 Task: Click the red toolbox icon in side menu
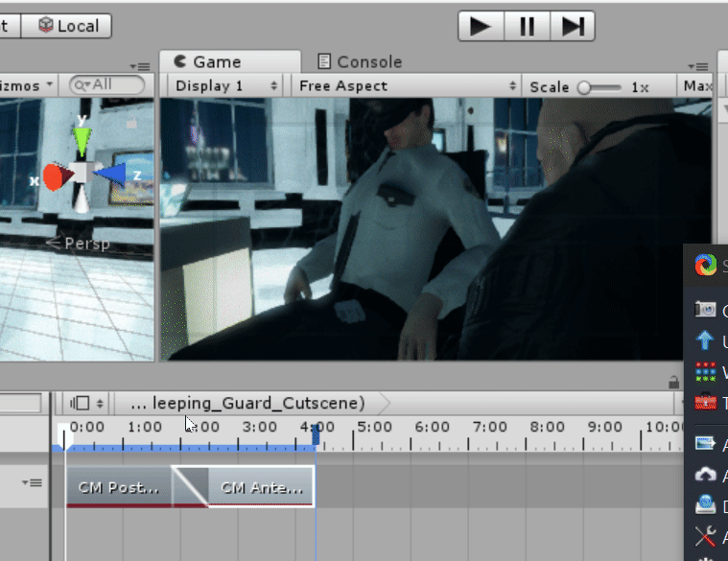pyautogui.click(x=706, y=402)
